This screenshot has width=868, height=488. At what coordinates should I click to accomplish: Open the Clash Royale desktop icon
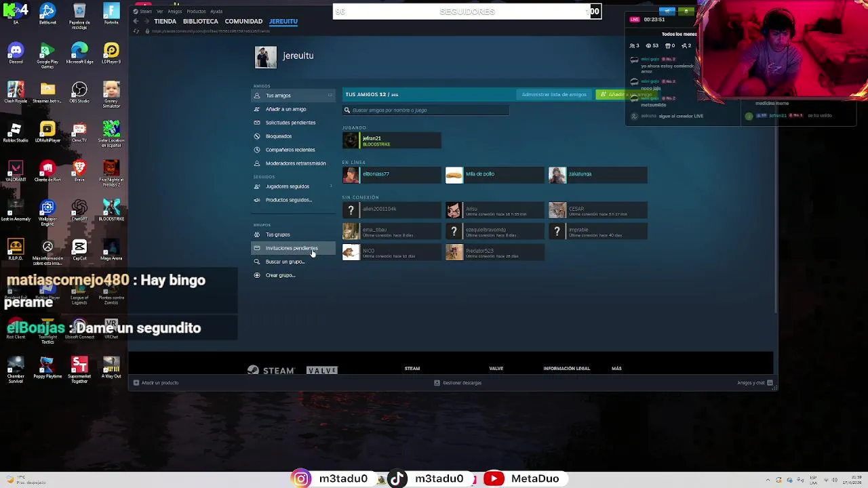(x=16, y=92)
